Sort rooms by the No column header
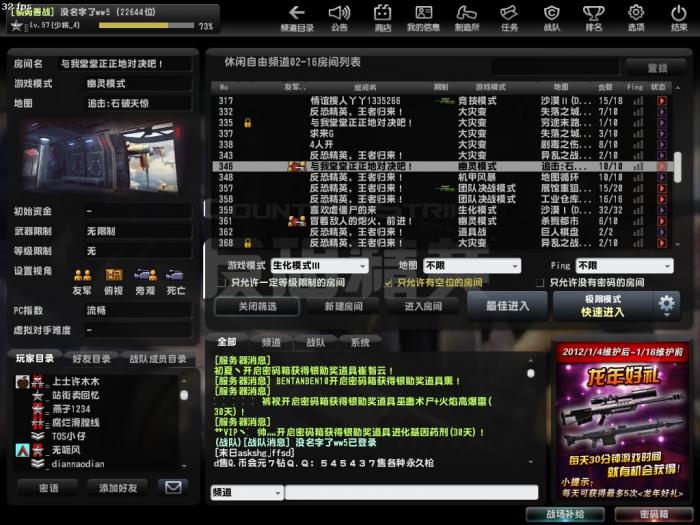 click(224, 87)
